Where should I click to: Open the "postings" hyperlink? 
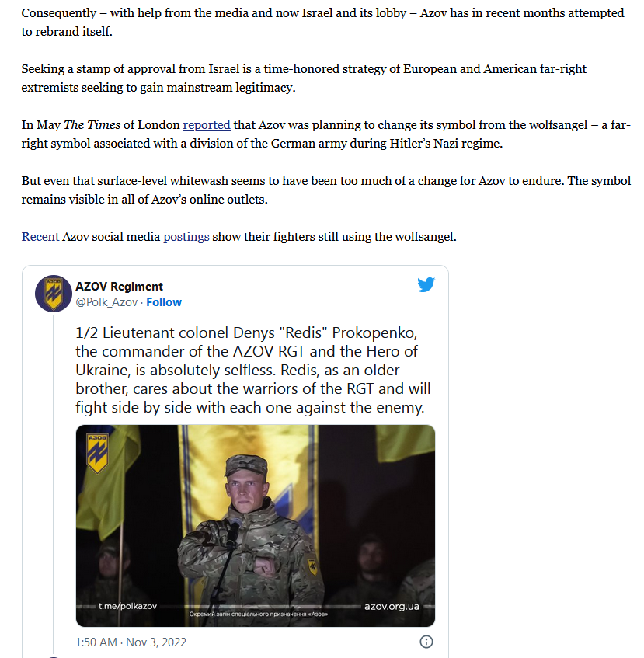pos(186,237)
